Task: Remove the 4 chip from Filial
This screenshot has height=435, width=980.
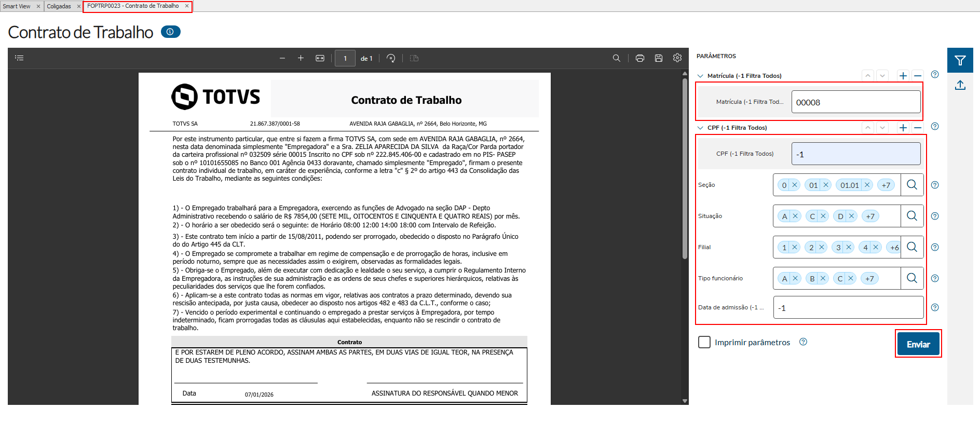Action: [x=876, y=247]
